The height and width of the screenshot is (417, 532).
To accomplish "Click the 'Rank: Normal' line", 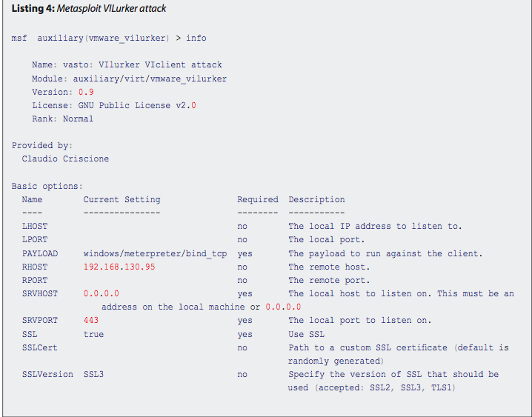I will pos(62,119).
